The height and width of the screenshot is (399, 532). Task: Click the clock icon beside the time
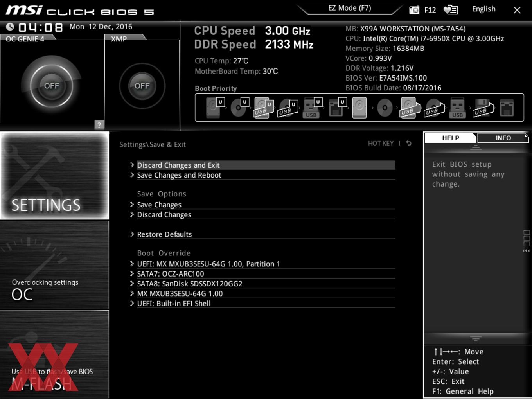click(x=10, y=27)
